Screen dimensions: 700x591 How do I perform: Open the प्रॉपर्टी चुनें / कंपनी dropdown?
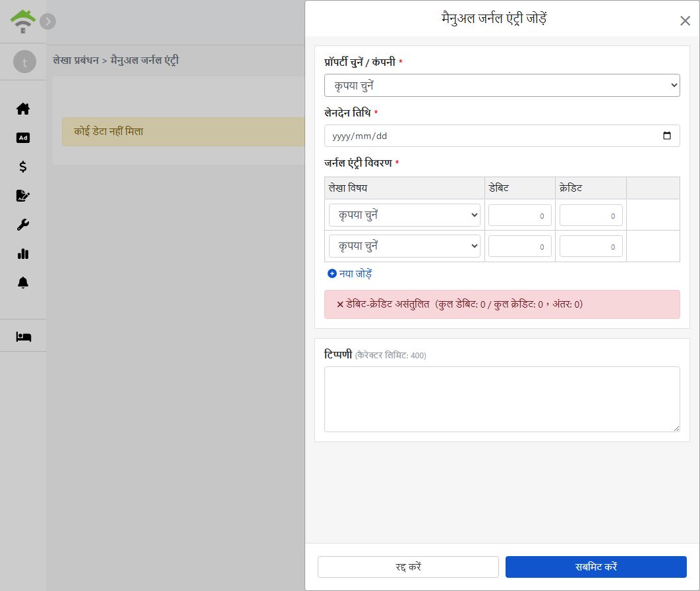[x=502, y=85]
